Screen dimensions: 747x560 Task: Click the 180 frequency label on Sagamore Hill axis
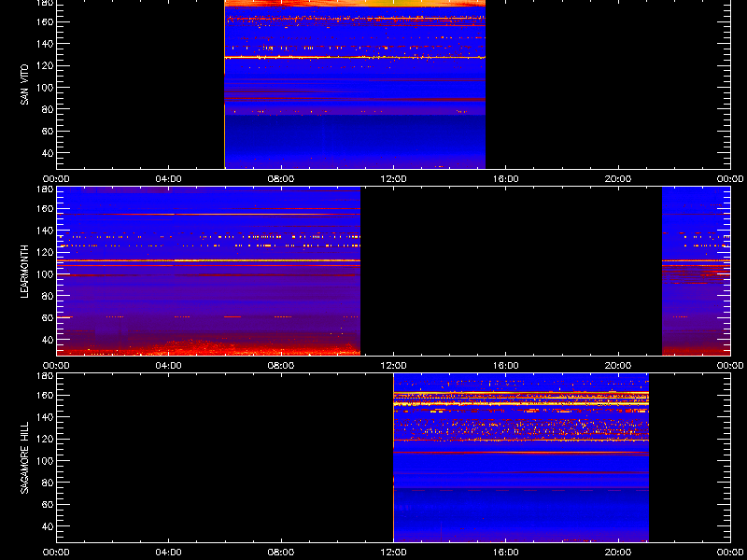[x=45, y=375]
